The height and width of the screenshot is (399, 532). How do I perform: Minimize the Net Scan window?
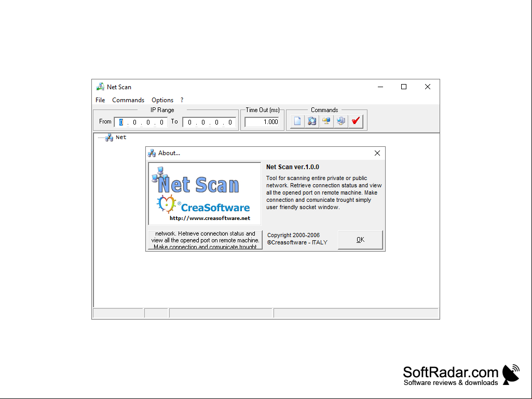pyautogui.click(x=380, y=87)
